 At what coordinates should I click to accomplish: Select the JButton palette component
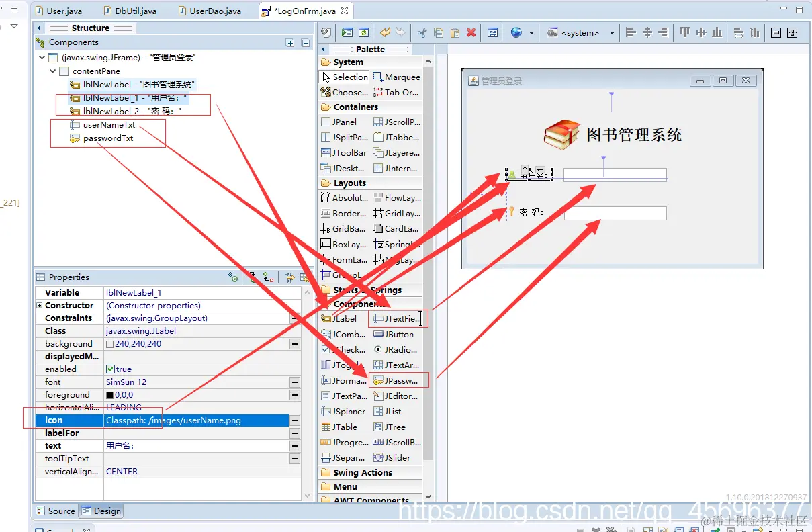click(x=395, y=334)
